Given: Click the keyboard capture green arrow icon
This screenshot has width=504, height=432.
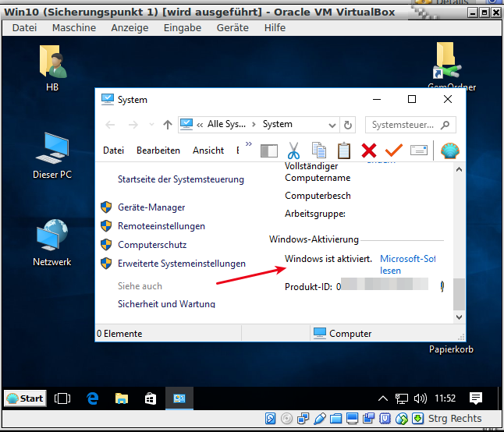Looking at the screenshot, I should [417, 419].
